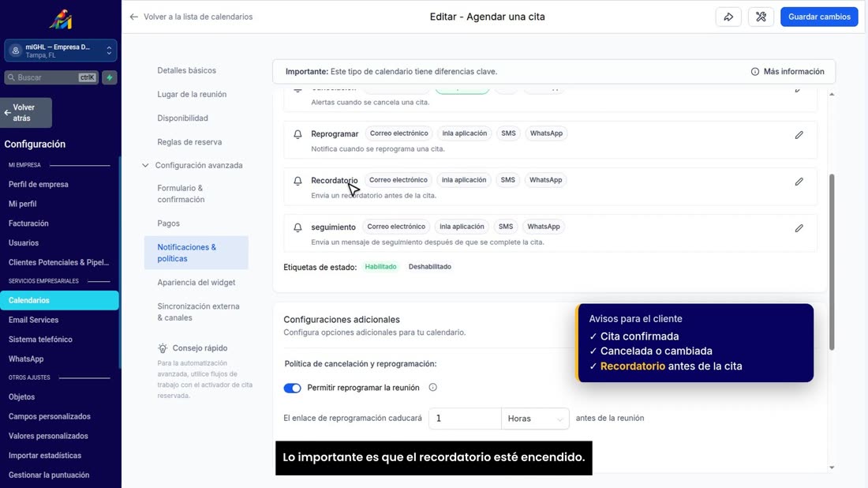The height and width of the screenshot is (488, 868).
Task: Open 'Mi perfil' in sidebar
Action: 22,204
